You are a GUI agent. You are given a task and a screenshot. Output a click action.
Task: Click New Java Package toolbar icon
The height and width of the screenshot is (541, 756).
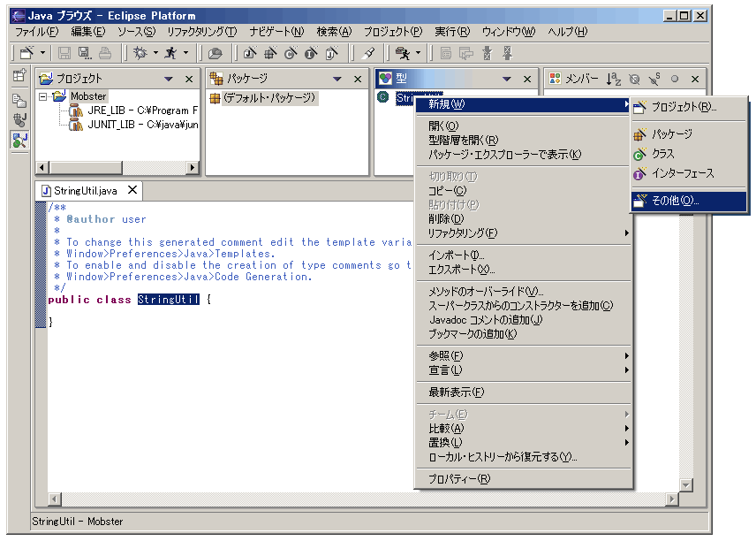tap(270, 53)
